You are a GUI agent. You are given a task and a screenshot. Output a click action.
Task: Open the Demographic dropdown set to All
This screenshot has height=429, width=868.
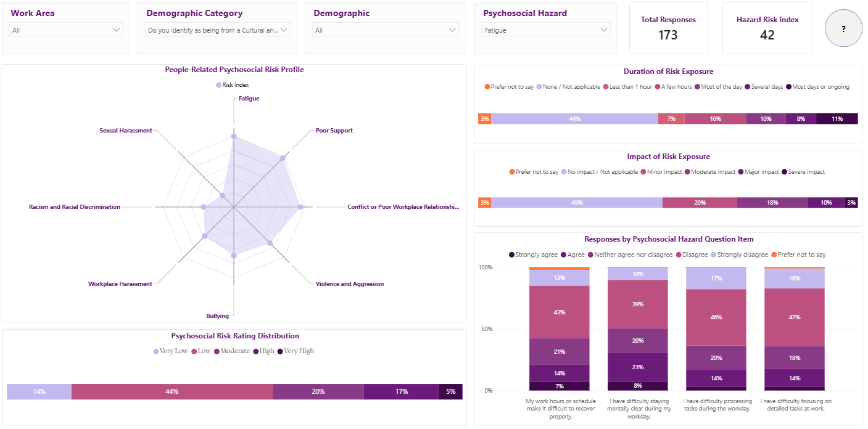[x=386, y=30]
